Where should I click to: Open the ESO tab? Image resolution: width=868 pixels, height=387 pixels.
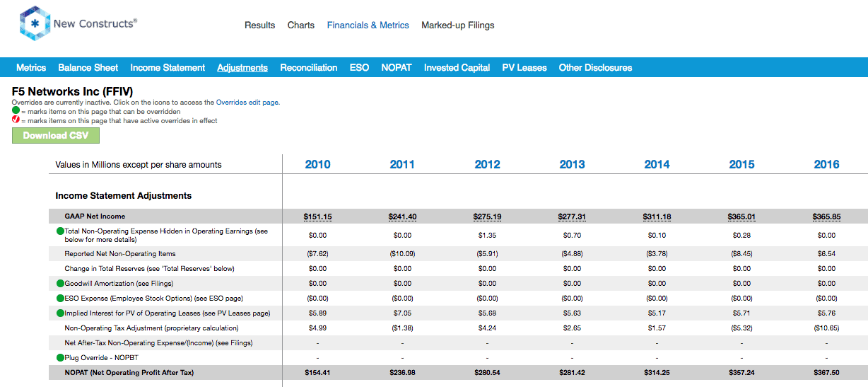pyautogui.click(x=359, y=68)
